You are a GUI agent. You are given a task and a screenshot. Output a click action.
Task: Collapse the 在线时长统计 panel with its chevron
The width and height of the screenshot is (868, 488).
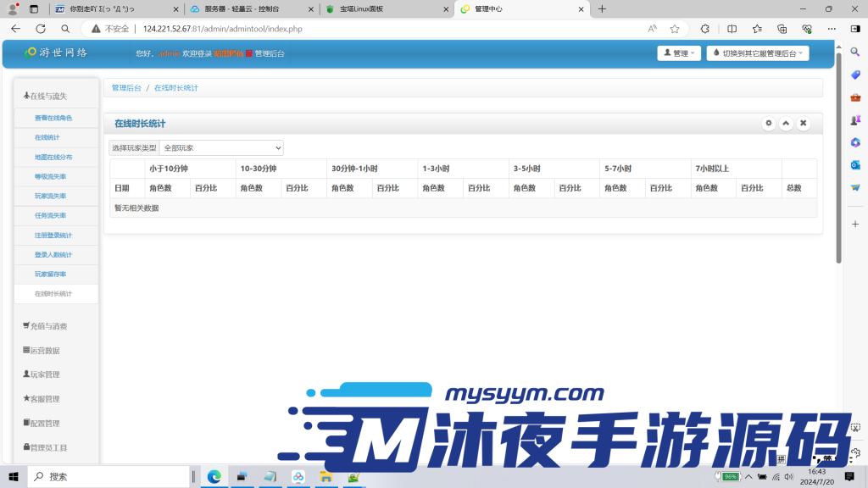[x=786, y=123]
